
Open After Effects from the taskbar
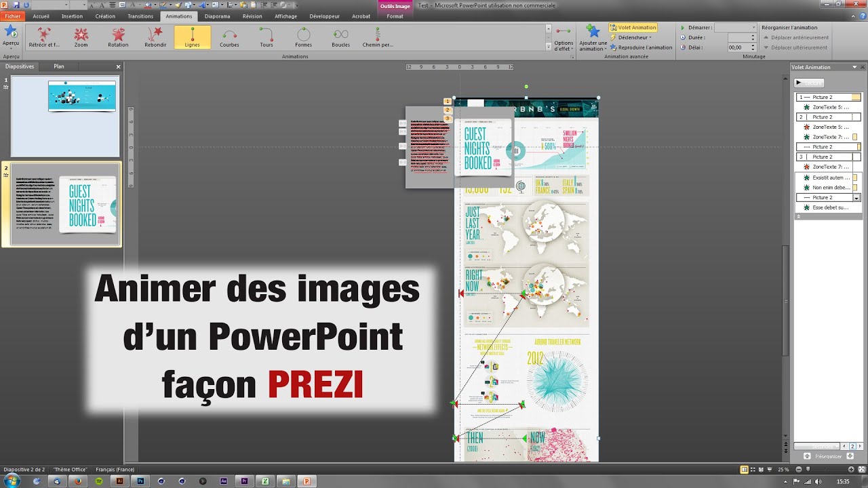coord(224,481)
